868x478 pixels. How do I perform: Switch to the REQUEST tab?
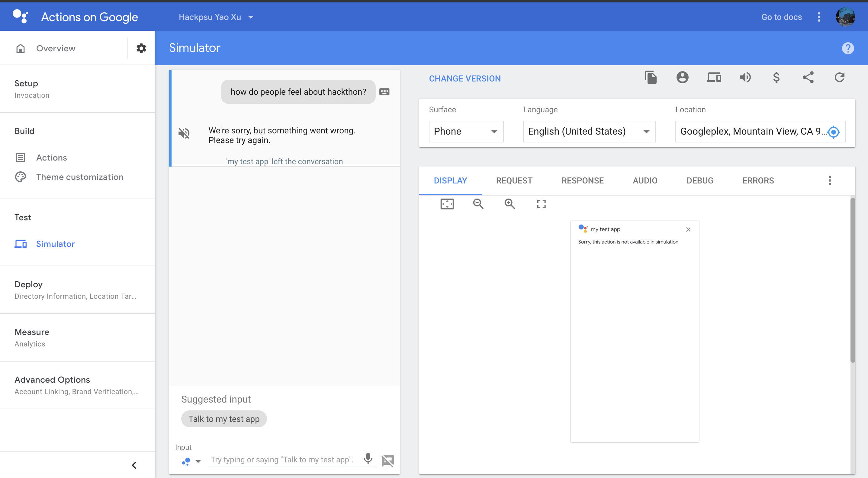[x=514, y=180]
